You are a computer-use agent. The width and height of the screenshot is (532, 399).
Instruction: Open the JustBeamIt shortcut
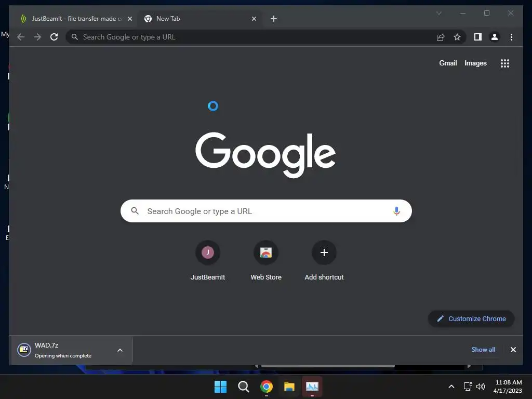click(208, 261)
